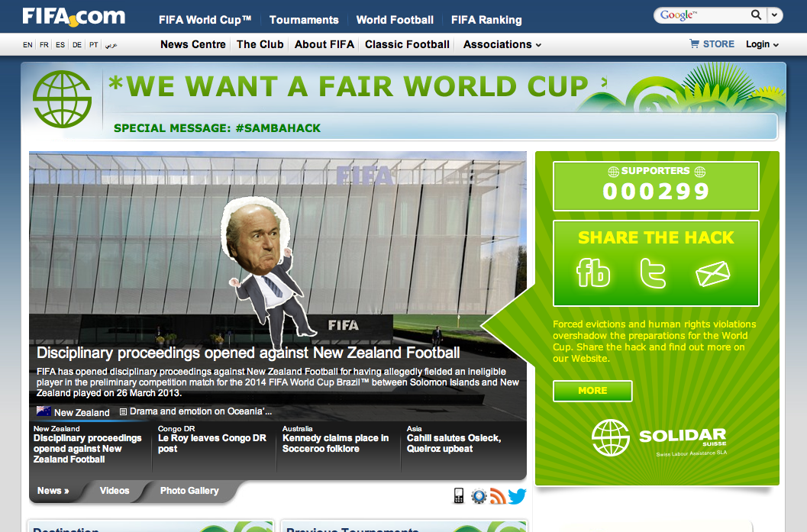Image resolution: width=807 pixels, height=532 pixels.
Task: Click the blue gear widget icon
Action: point(479,496)
